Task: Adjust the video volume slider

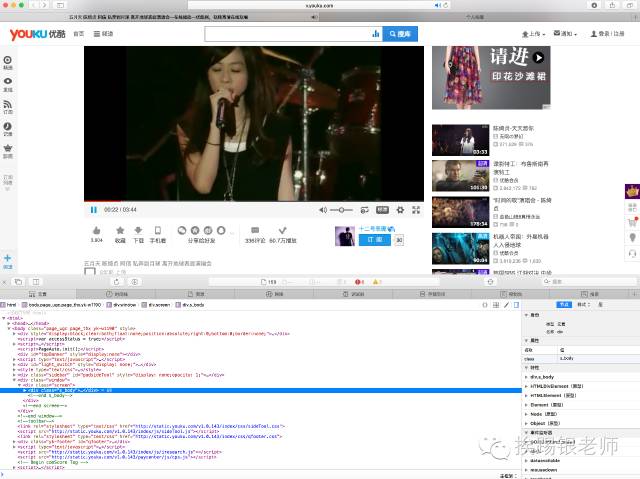Action: (342, 210)
